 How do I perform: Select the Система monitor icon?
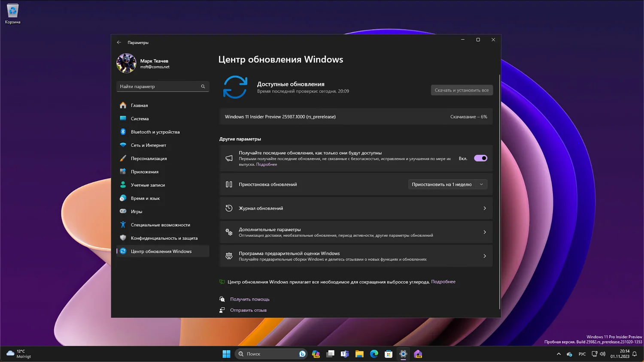click(123, 118)
